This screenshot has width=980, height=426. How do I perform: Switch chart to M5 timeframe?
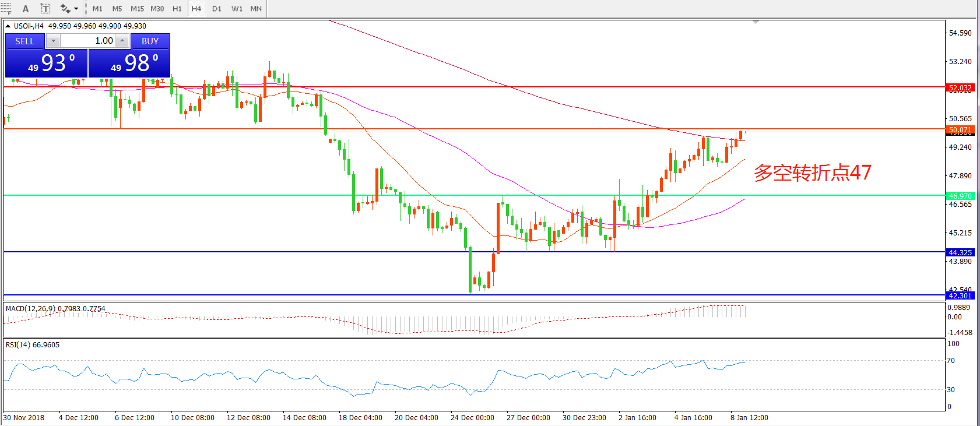[x=117, y=9]
